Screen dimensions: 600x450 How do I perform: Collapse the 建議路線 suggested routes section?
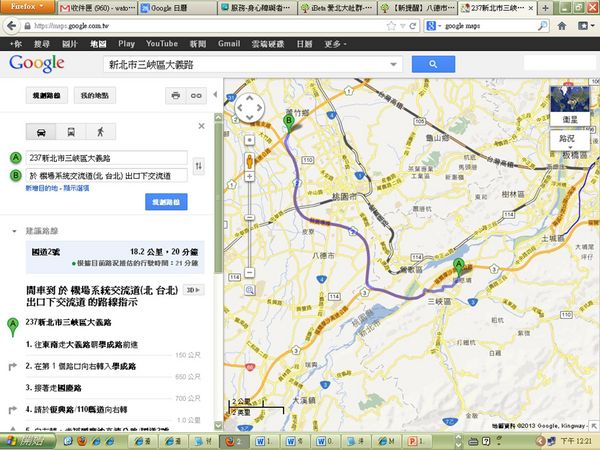coord(14,231)
